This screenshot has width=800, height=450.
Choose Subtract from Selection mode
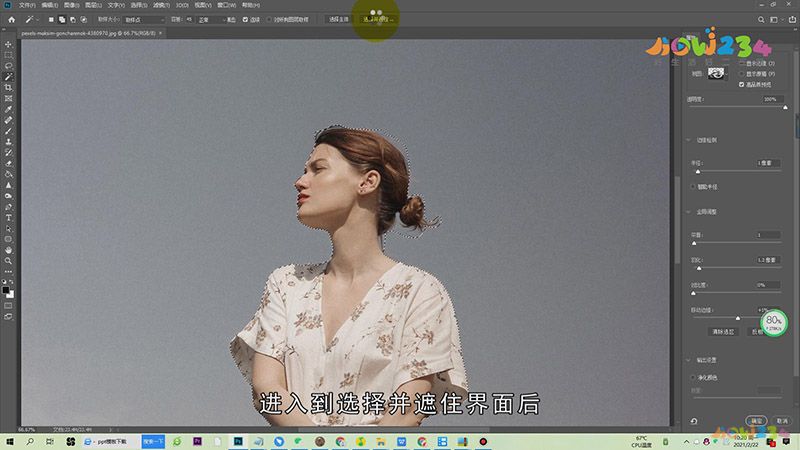72,19
